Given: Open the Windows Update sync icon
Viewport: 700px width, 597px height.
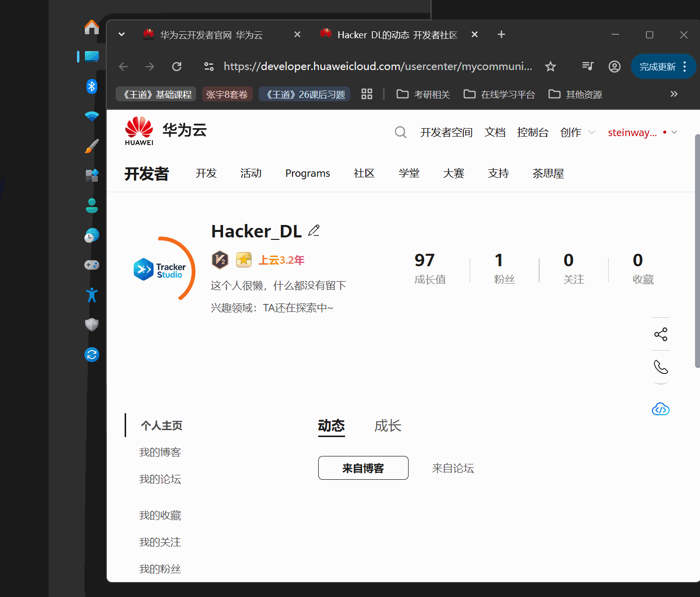Looking at the screenshot, I should click(x=92, y=355).
